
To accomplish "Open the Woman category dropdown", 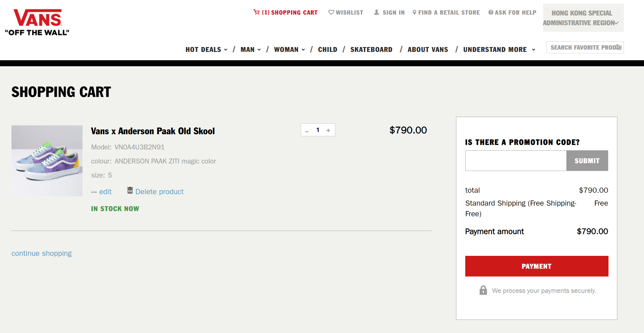I will click(x=289, y=50).
